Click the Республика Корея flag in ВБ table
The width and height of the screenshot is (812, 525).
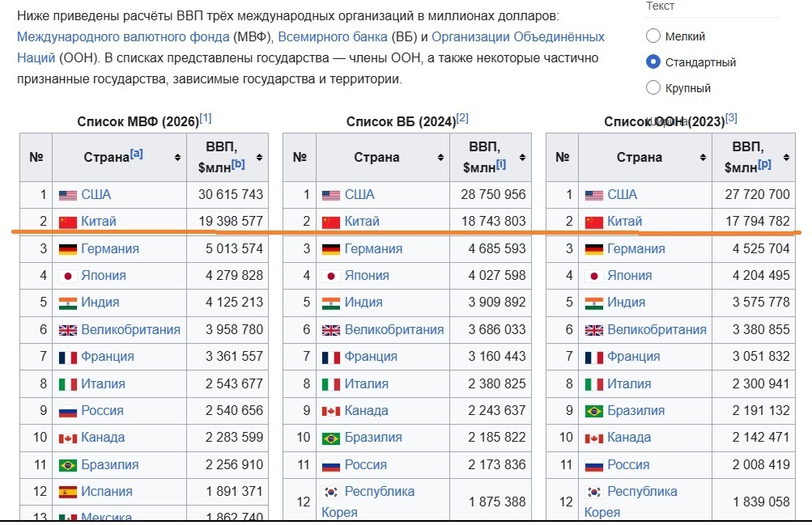(331, 492)
